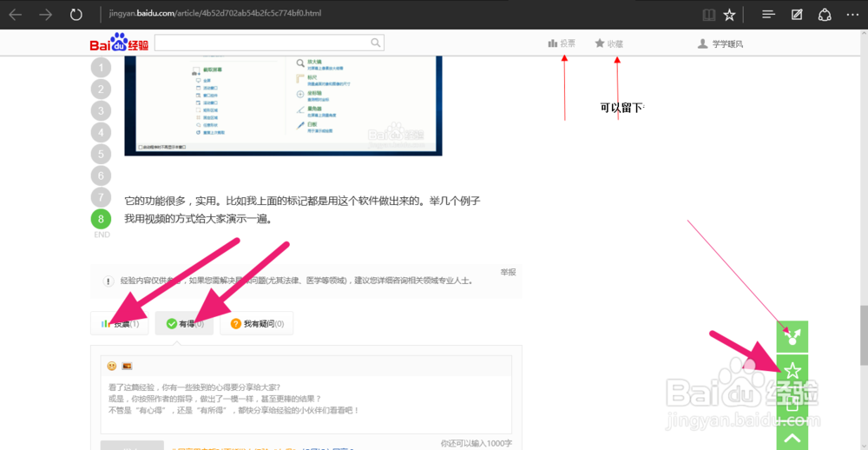The image size is (868, 450).
Task: Jump to step 1 circle
Action: pos(101,68)
